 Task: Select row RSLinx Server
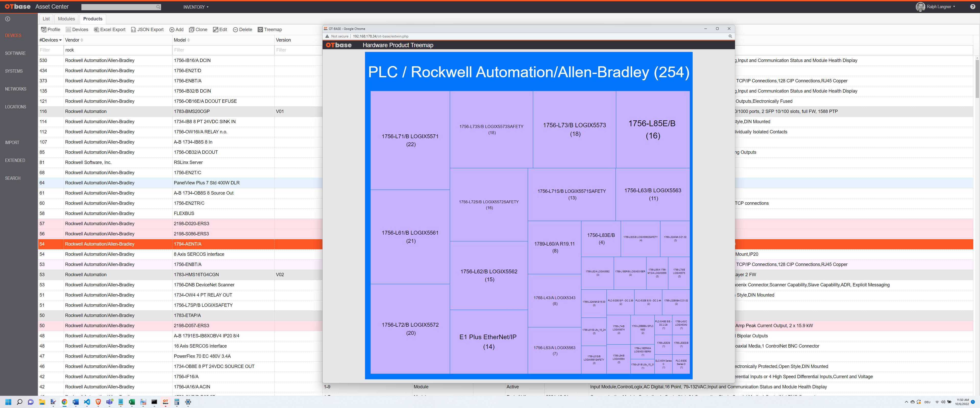(180, 162)
